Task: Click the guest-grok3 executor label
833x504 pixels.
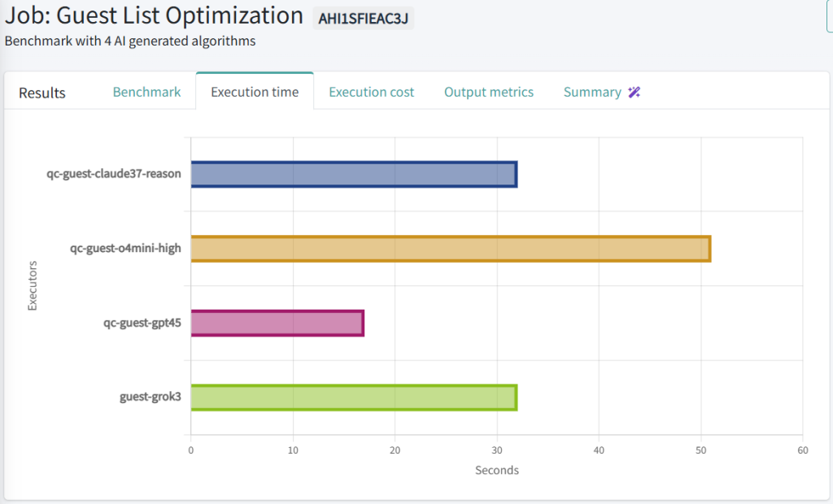Action: [x=150, y=398]
